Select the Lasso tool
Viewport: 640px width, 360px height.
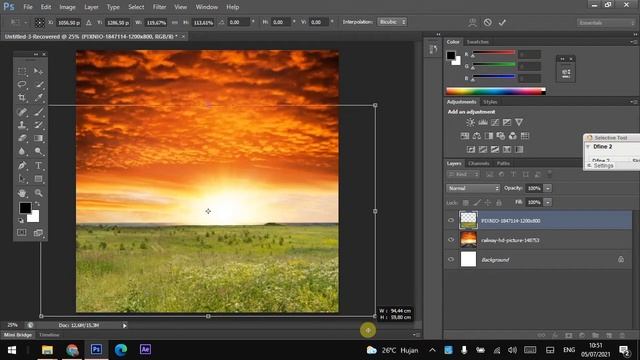click(22, 84)
